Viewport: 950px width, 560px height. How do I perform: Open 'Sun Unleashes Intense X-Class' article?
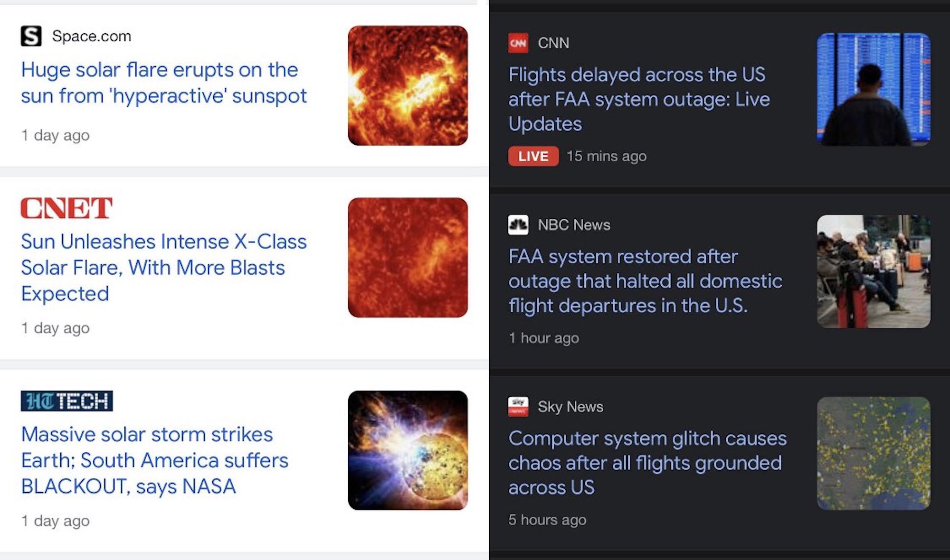pyautogui.click(x=163, y=268)
